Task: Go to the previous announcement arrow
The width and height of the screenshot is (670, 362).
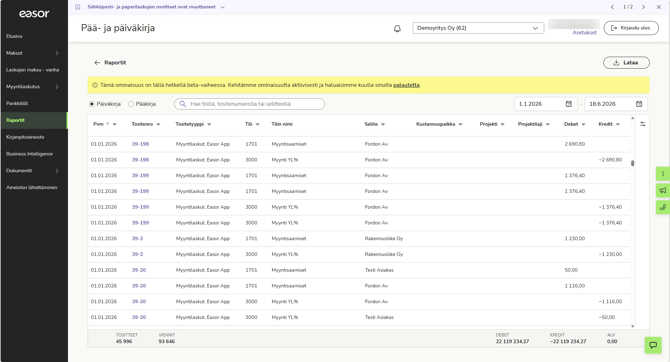Action: click(x=612, y=7)
